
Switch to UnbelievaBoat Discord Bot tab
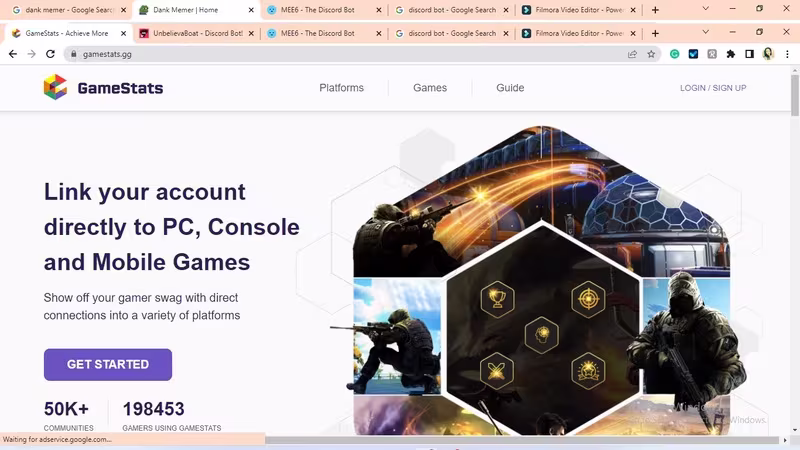coord(197,33)
